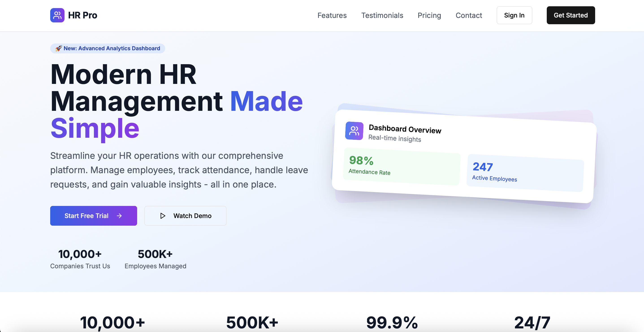Click the Dashboard Overview people icon
The height and width of the screenshot is (332, 644).
354,131
